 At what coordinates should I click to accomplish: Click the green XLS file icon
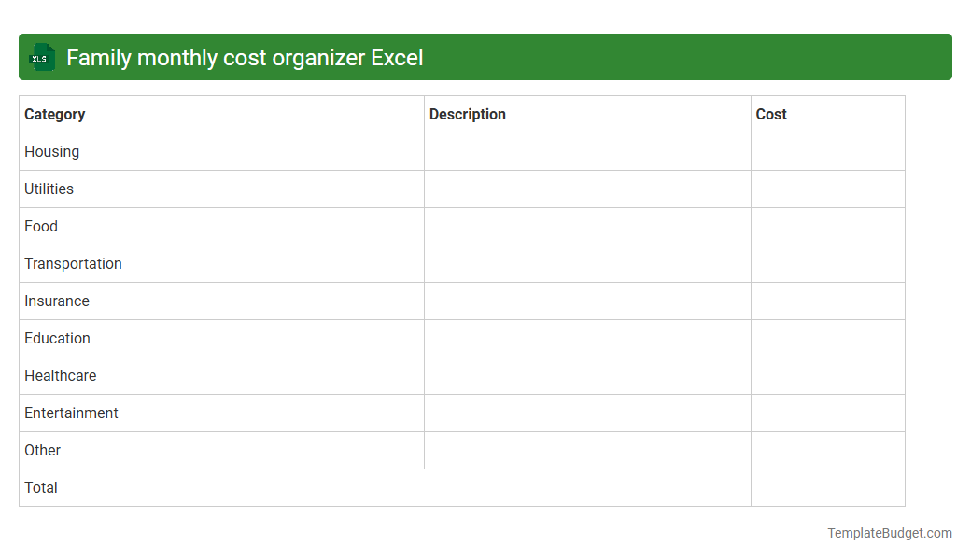[x=41, y=57]
